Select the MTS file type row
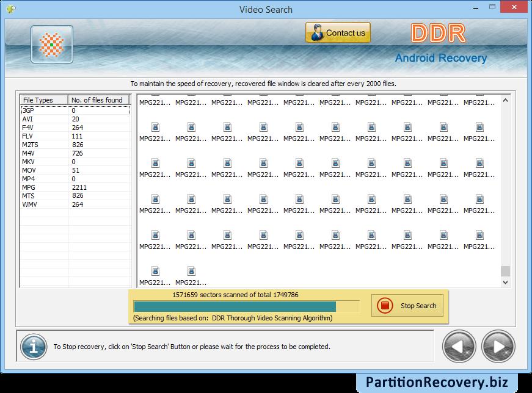 click(x=75, y=196)
